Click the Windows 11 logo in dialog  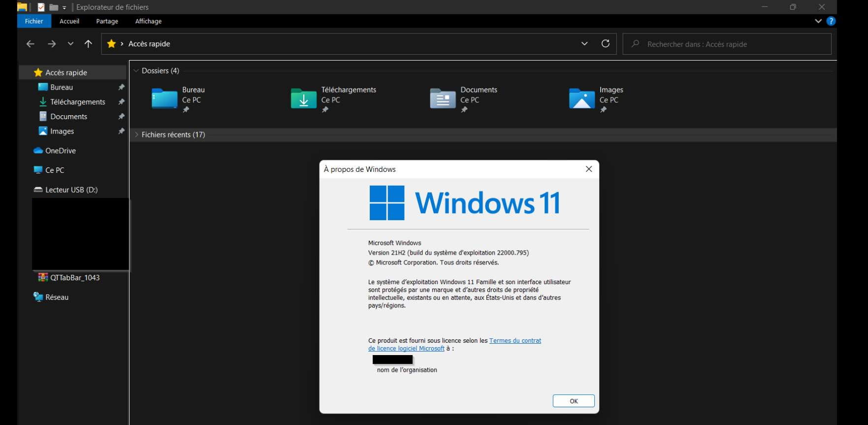(465, 202)
